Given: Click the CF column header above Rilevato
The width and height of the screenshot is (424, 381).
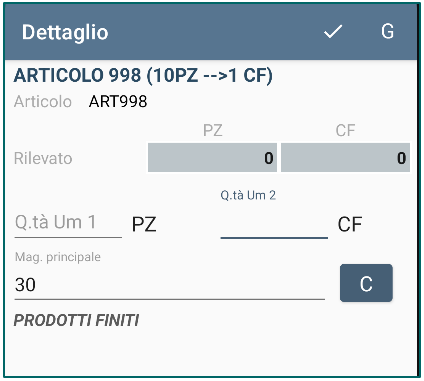Looking at the screenshot, I should click(x=345, y=130).
